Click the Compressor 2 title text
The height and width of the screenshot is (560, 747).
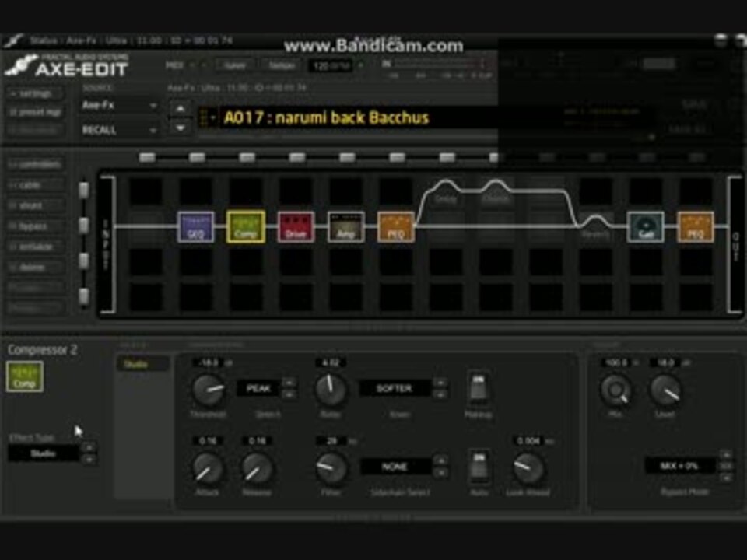pos(42,350)
